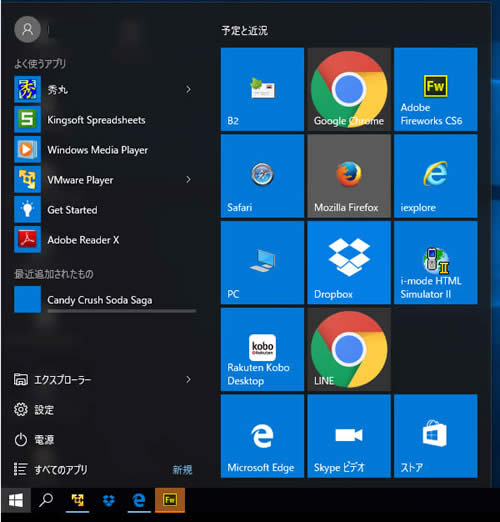Open the B2 mail tile
This screenshot has height=522, width=500.
(262, 89)
